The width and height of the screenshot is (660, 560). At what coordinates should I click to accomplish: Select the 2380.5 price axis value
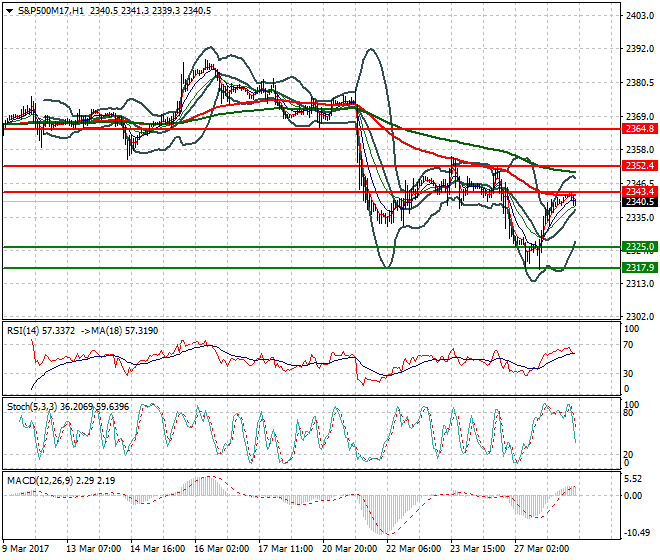click(640, 83)
